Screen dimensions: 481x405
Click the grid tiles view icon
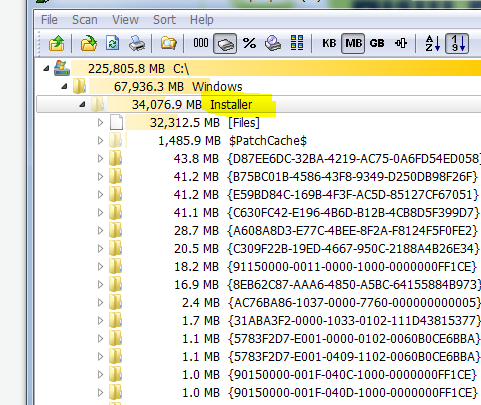point(297,43)
